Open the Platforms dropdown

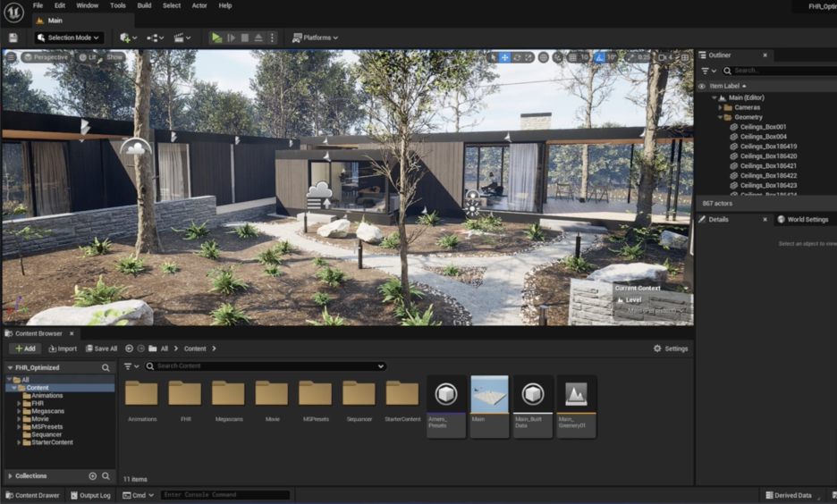[x=315, y=38]
